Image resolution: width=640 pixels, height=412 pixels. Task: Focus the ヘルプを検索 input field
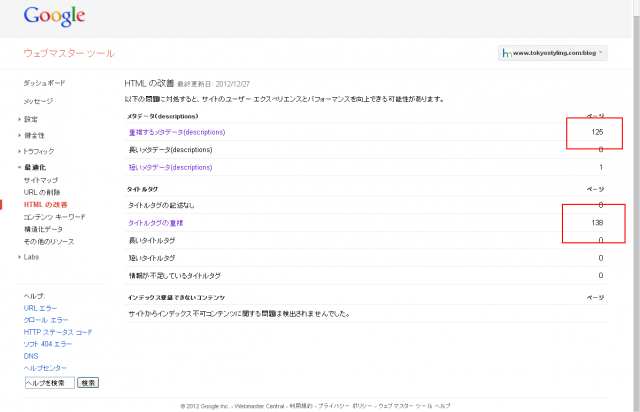tap(50, 383)
